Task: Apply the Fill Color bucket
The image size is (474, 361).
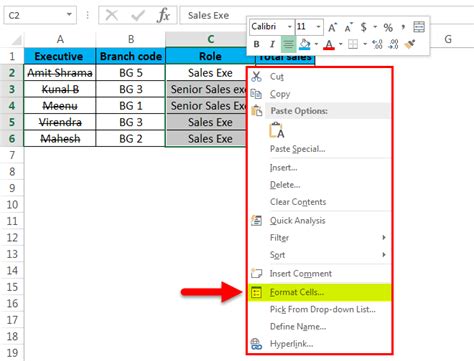Action: tap(304, 44)
